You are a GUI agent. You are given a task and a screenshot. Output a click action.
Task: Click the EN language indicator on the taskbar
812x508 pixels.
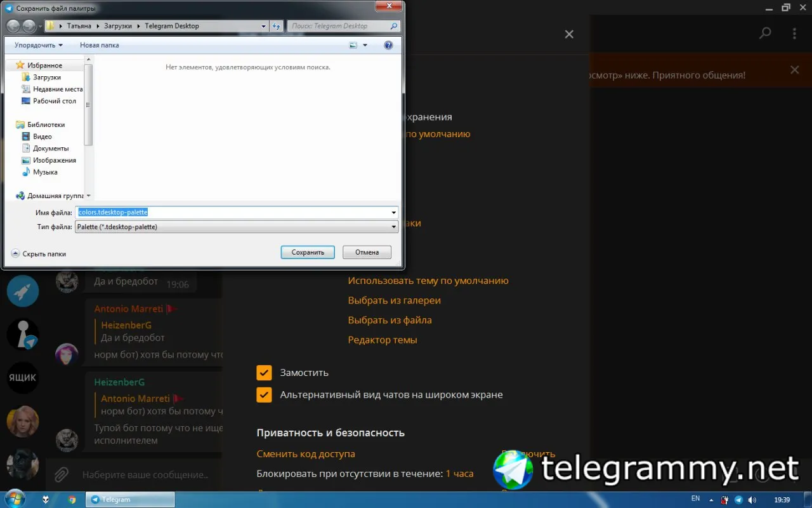pos(696,498)
